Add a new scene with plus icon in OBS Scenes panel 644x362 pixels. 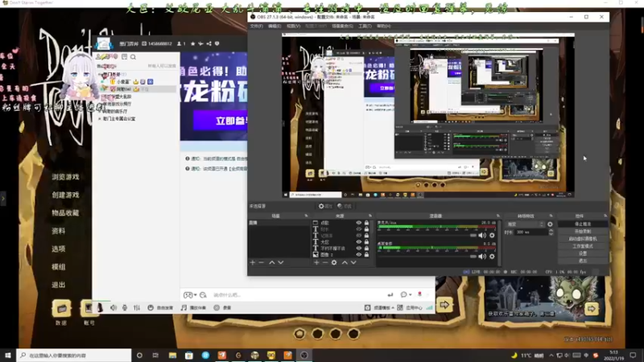[x=253, y=262]
